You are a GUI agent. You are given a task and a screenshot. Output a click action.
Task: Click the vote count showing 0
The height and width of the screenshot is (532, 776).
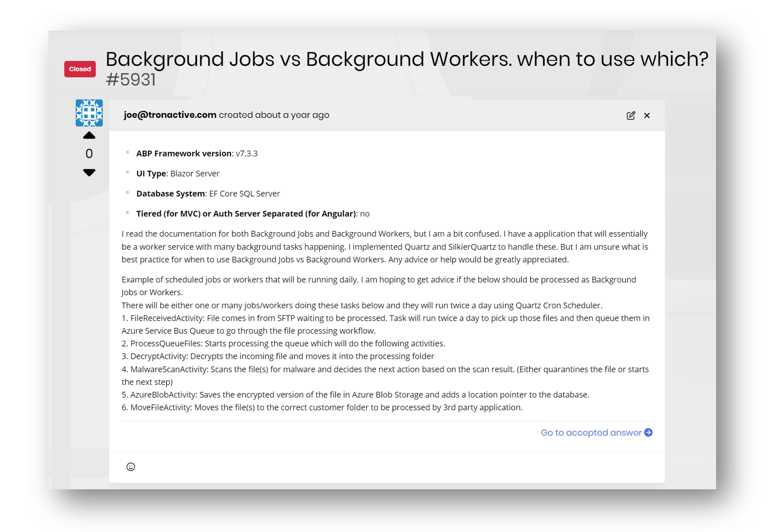click(89, 154)
